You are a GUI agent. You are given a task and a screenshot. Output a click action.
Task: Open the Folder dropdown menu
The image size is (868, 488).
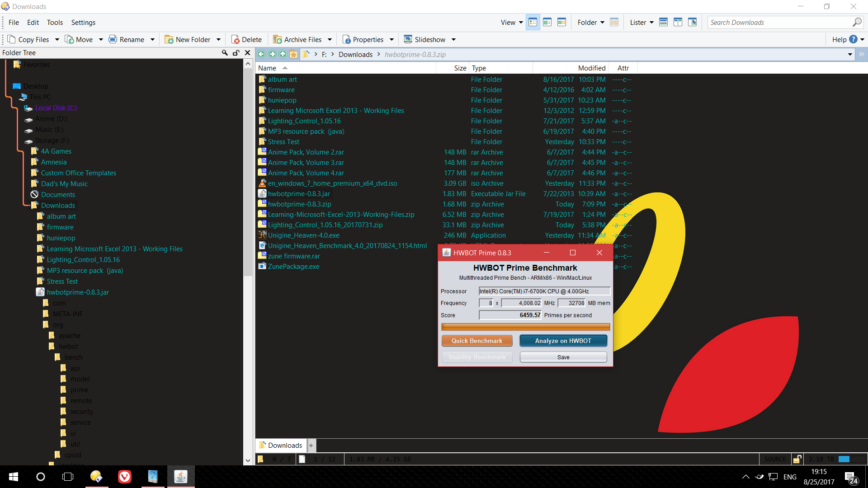pyautogui.click(x=591, y=23)
